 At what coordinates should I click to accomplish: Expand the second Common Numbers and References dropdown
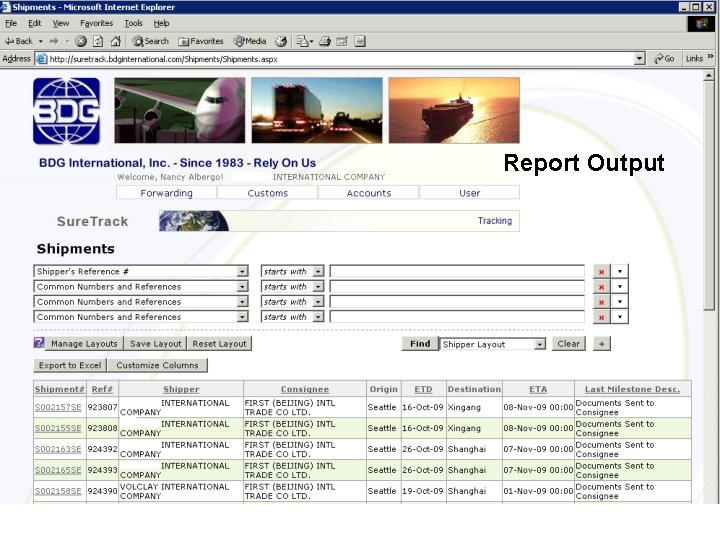pyautogui.click(x=242, y=302)
